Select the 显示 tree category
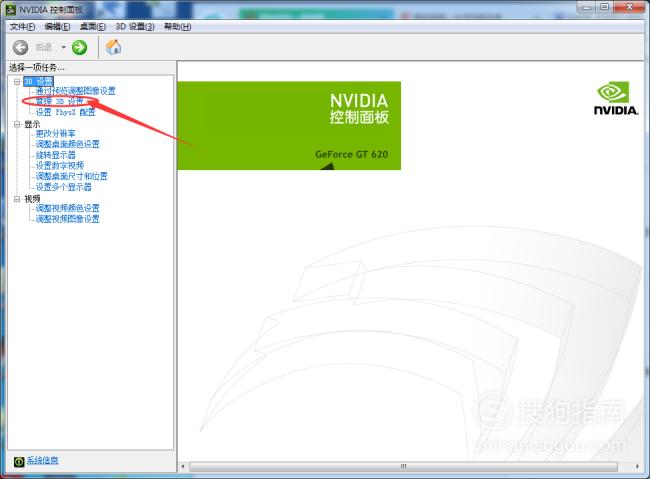Image resolution: width=650 pixels, height=479 pixels. (x=32, y=124)
